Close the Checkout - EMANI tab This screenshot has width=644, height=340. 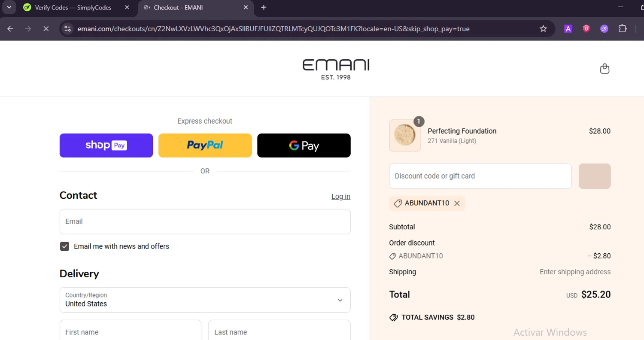tap(246, 7)
